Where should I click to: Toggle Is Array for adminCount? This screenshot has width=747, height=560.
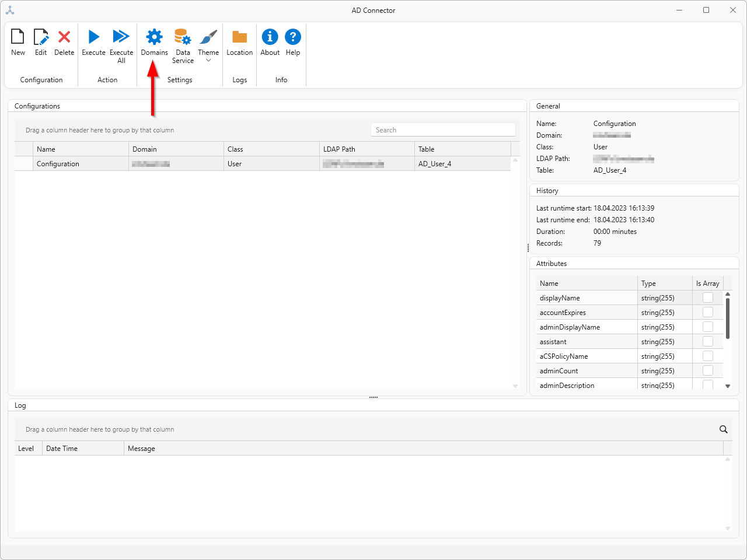(x=708, y=370)
